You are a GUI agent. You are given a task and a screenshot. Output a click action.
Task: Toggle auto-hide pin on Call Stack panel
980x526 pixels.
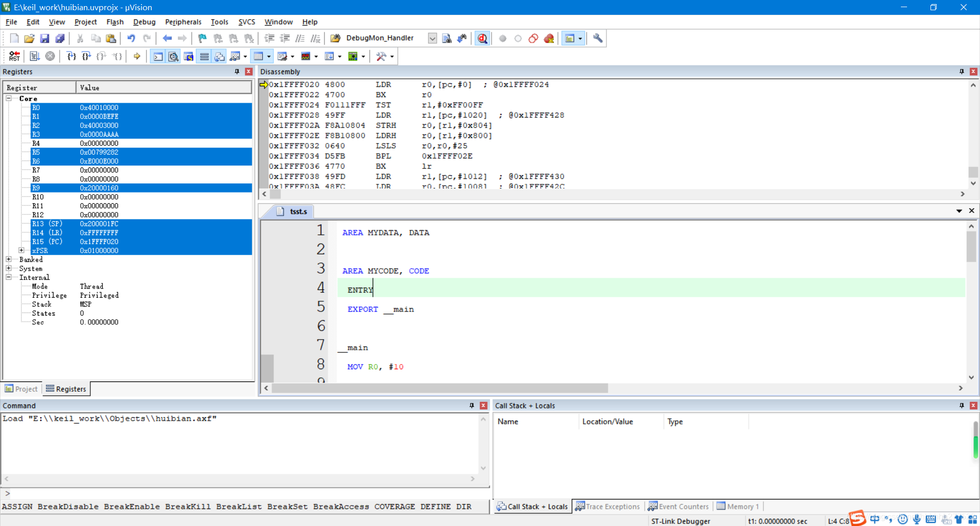pyautogui.click(x=962, y=405)
